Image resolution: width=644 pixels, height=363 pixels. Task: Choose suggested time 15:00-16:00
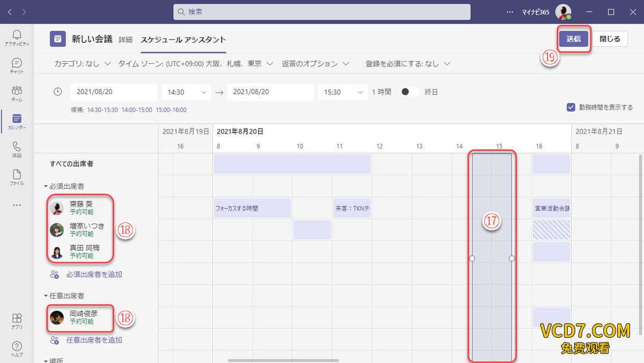click(x=171, y=110)
